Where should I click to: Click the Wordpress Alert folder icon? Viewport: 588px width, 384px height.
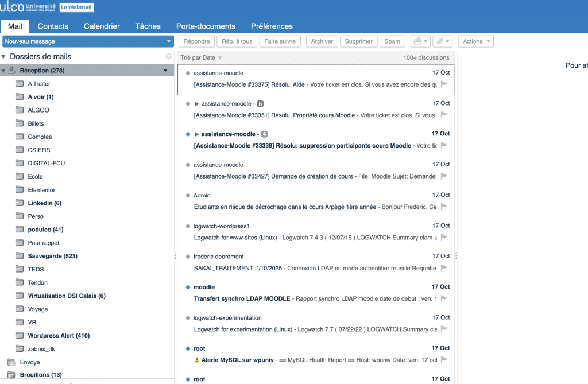click(x=19, y=336)
